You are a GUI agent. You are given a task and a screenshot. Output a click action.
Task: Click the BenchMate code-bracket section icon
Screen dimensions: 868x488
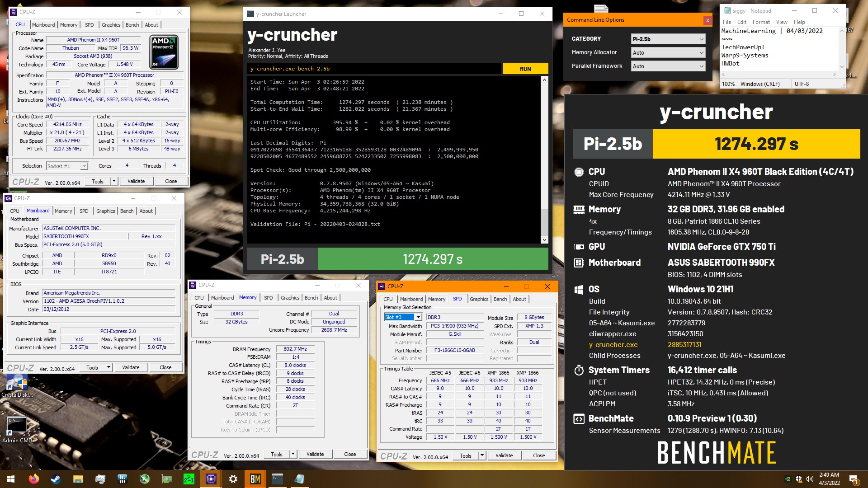click(x=579, y=418)
